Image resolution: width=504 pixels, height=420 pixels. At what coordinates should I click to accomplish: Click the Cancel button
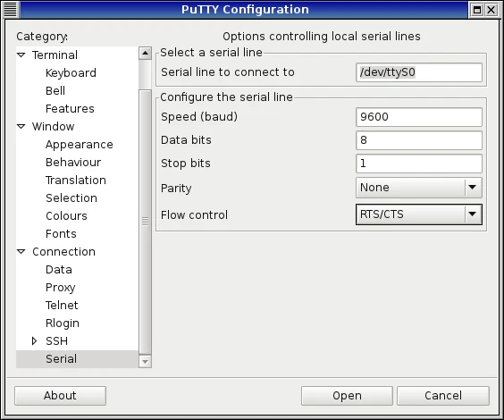click(443, 396)
